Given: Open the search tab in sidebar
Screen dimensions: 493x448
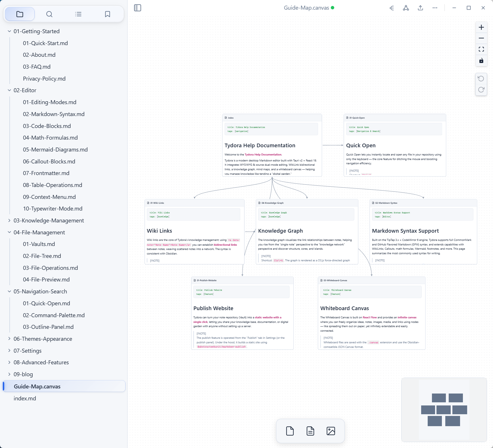Looking at the screenshot, I should 49,14.
